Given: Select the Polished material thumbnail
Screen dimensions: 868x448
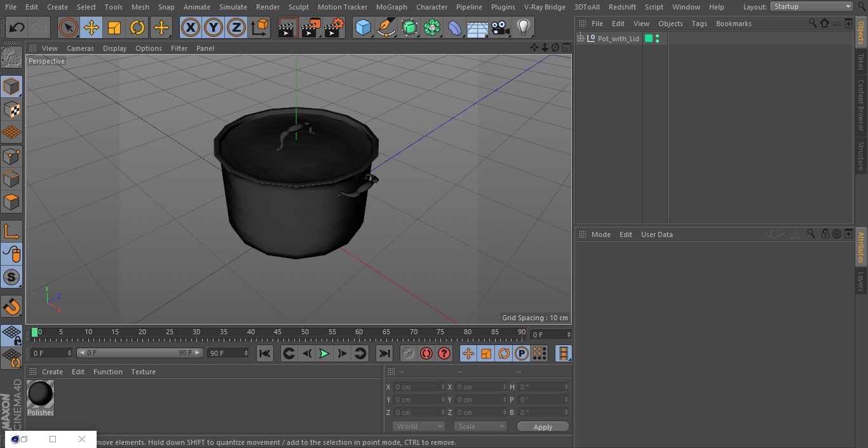Looking at the screenshot, I should coord(40,394).
